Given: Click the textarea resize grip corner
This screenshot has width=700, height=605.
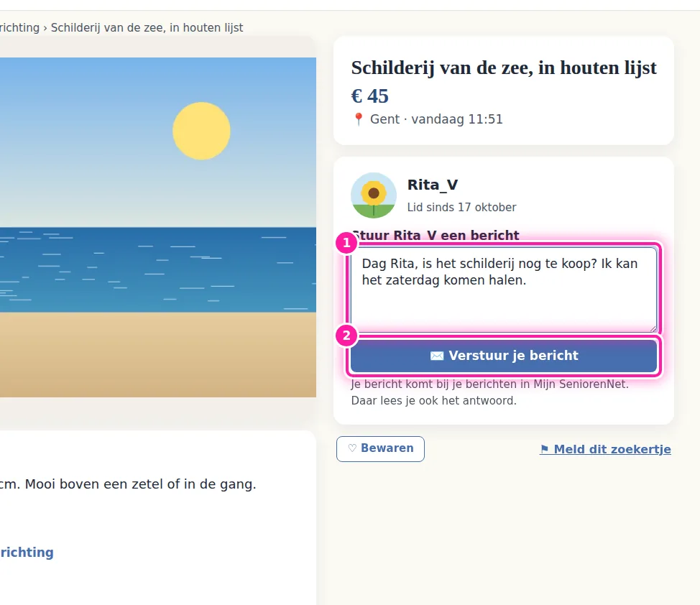Looking at the screenshot, I should (x=653, y=328).
